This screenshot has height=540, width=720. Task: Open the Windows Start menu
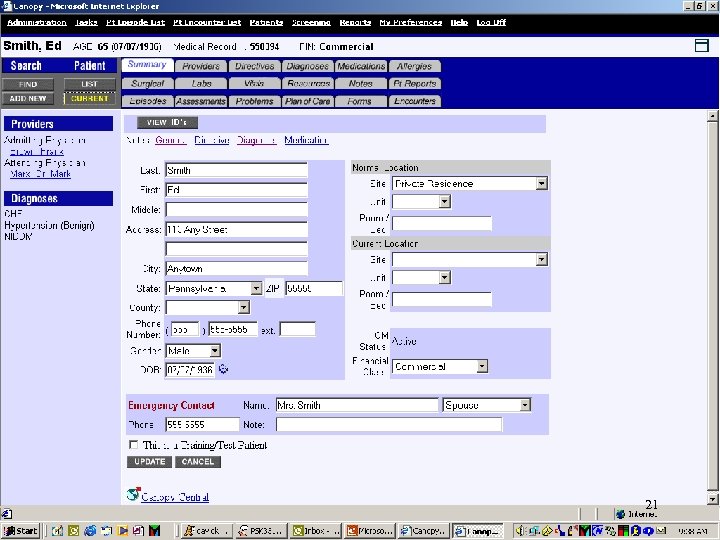[21, 531]
